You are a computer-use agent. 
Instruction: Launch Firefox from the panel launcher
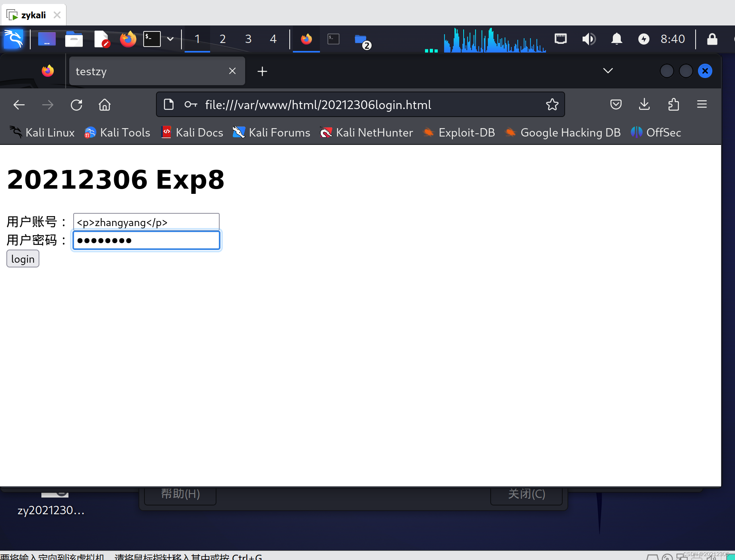pos(128,39)
